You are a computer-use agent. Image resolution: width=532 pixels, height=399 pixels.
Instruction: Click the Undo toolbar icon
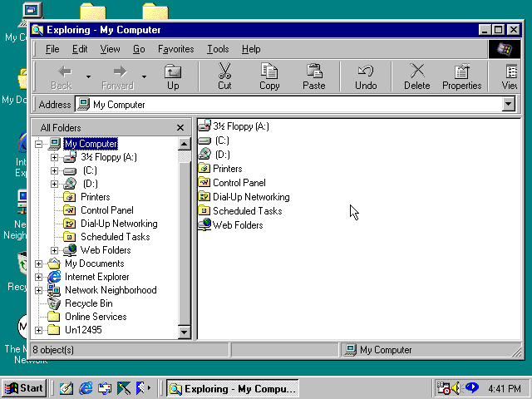pos(366,71)
